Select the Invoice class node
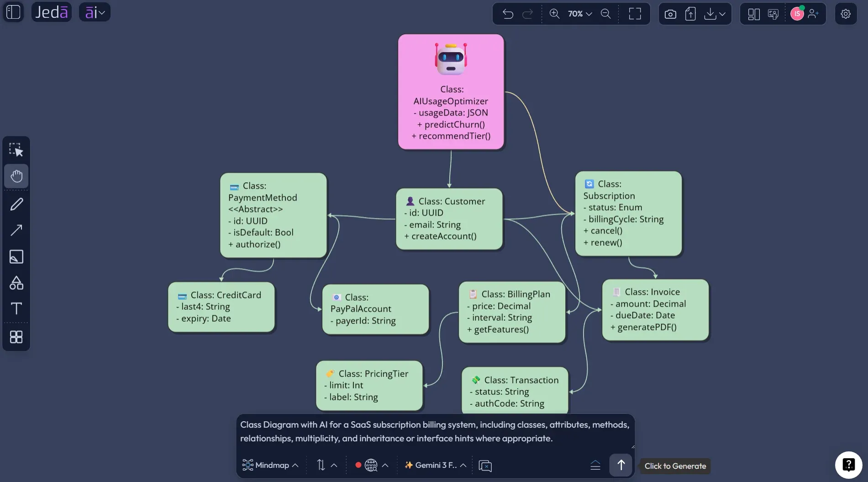Image resolution: width=868 pixels, height=482 pixels. tap(655, 310)
